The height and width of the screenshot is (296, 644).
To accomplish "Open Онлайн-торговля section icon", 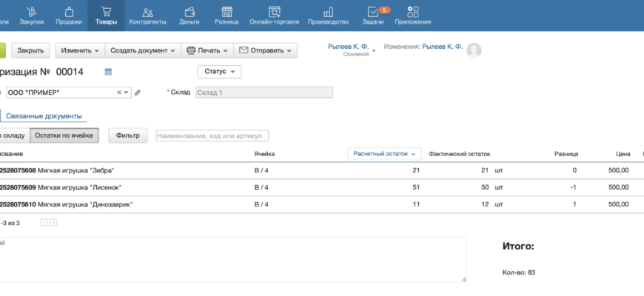I will (274, 12).
